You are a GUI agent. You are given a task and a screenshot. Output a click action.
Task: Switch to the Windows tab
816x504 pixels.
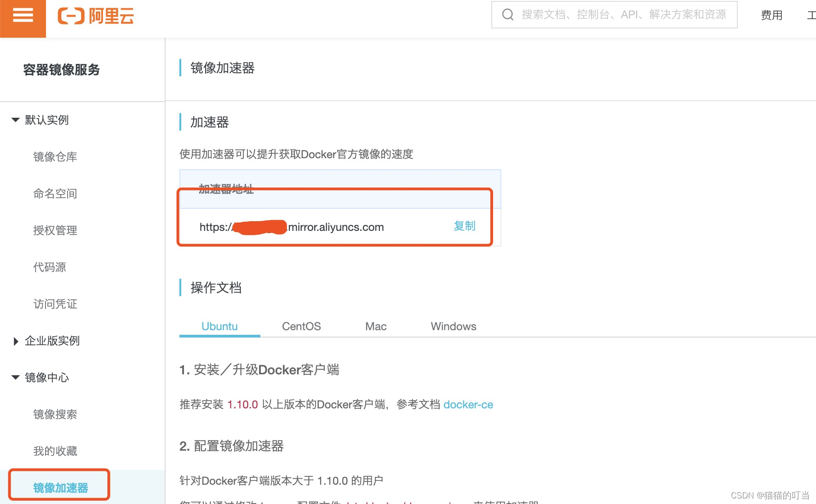(453, 326)
